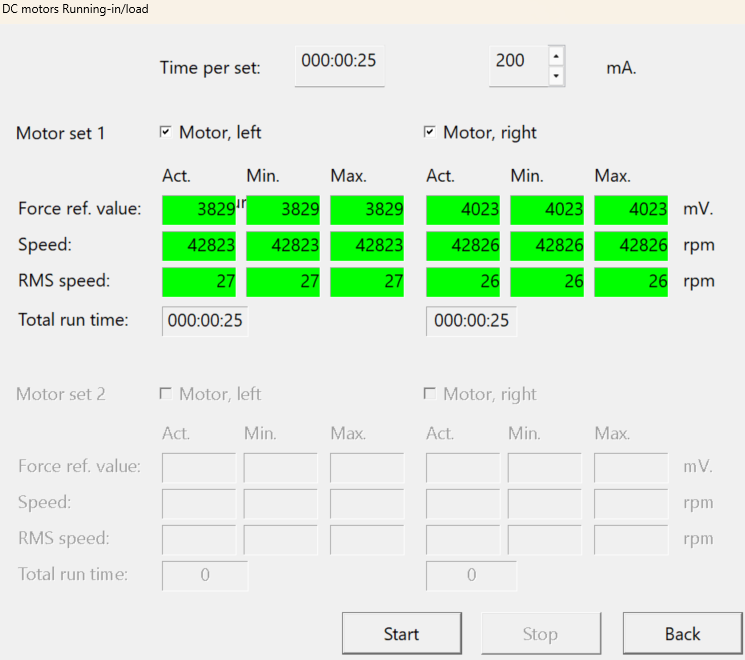
Task: Click the Motor set 2 label
Action: point(60,394)
